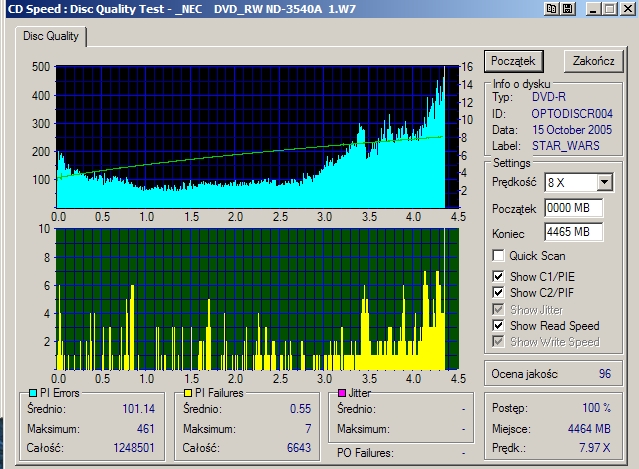Click the greyed Show Write Speed checkbox

click(x=498, y=341)
